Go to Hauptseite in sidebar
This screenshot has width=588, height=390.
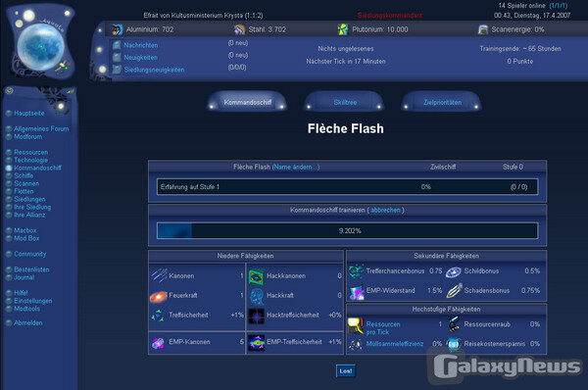click(x=28, y=114)
